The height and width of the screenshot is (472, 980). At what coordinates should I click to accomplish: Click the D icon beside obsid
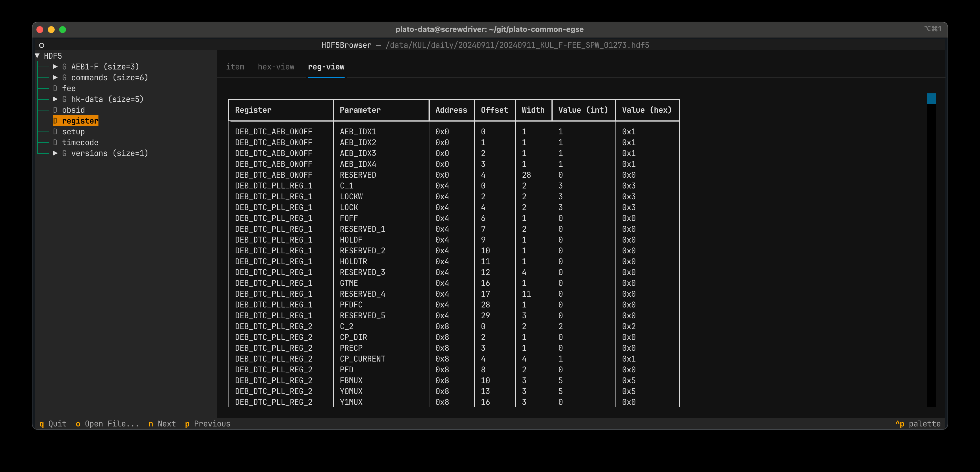55,110
